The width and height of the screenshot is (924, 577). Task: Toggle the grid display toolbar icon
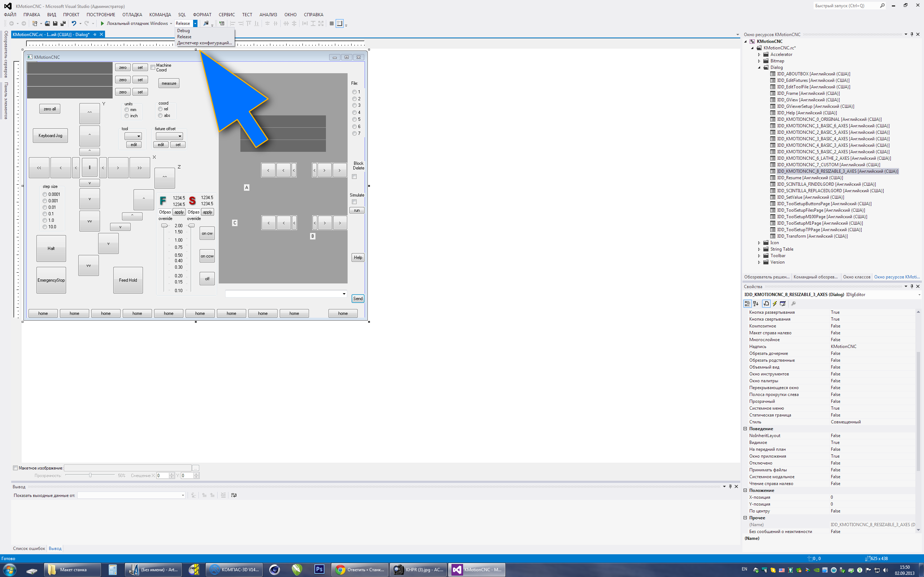coord(331,23)
